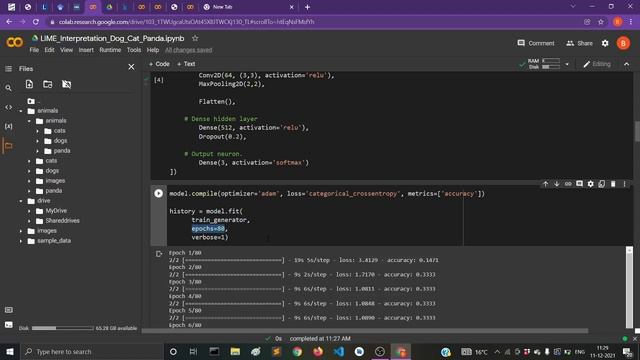Collapse the top-level animals folder

click(21, 111)
